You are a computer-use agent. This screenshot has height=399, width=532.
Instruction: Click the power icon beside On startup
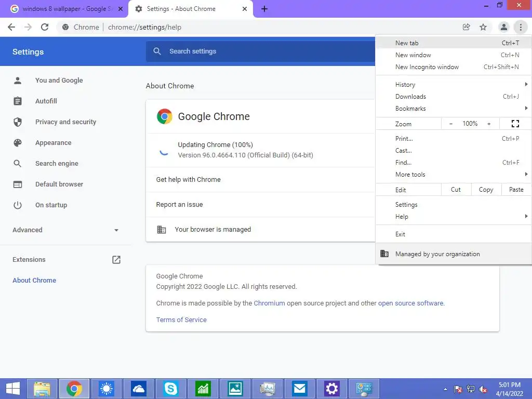click(18, 205)
